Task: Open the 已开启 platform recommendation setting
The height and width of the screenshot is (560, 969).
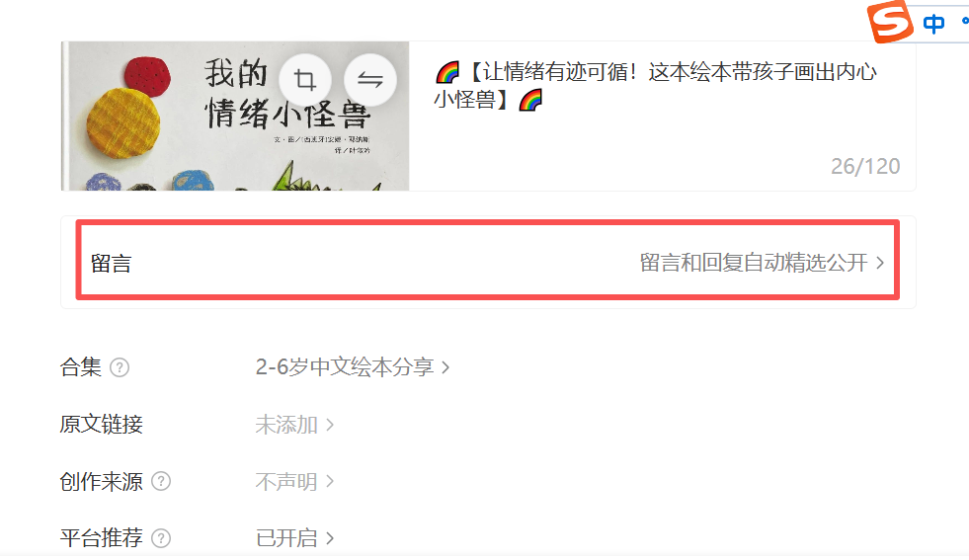Action: point(294,537)
